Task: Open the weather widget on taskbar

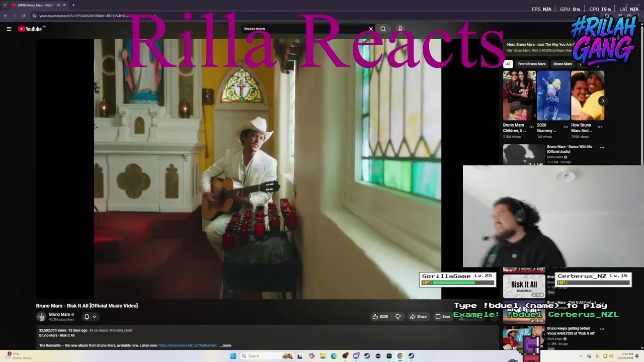Action: (x=18, y=356)
